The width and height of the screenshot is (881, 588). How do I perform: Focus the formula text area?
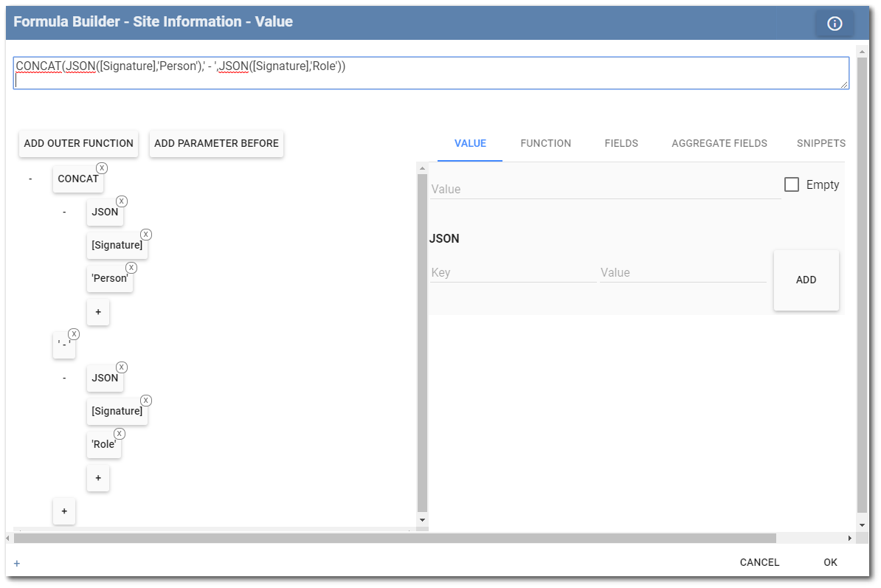pos(431,73)
